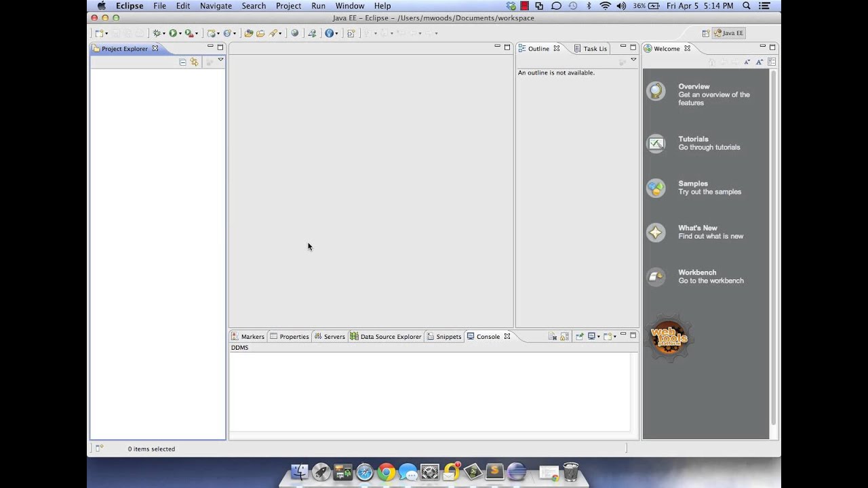Image resolution: width=868 pixels, height=488 pixels.
Task: Switch to the Servers tab
Action: pos(330,336)
